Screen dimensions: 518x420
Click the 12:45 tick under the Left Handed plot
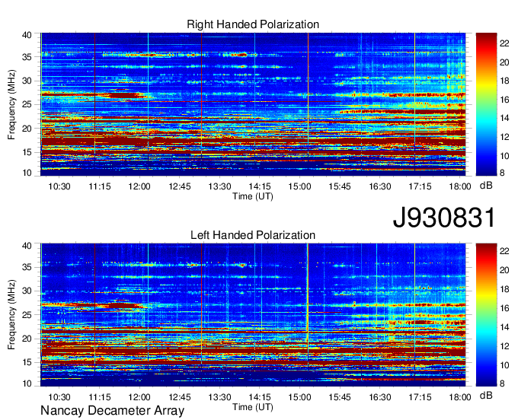[180, 397]
